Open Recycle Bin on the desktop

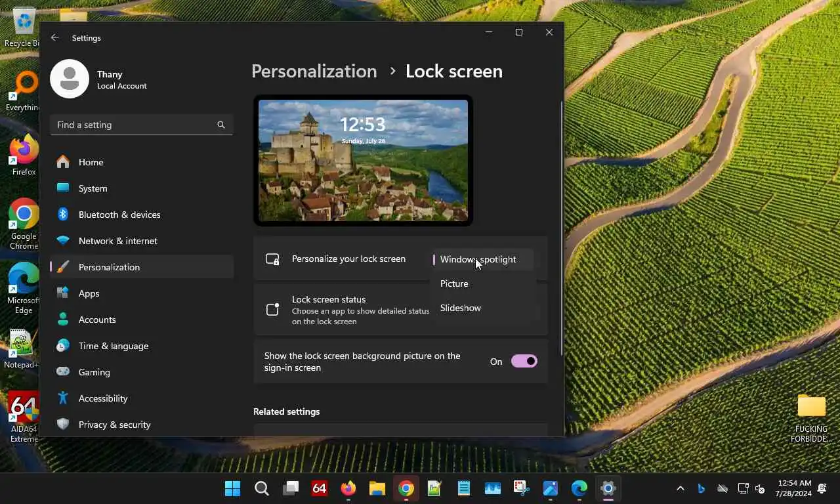24,26
